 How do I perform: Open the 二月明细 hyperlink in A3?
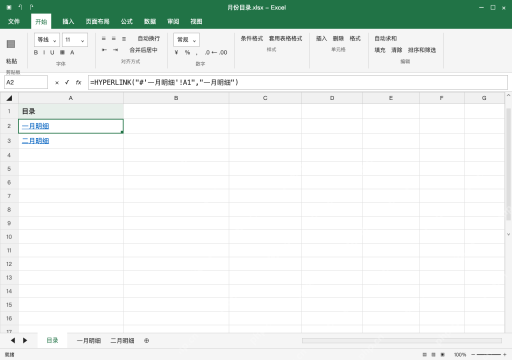pos(35,141)
